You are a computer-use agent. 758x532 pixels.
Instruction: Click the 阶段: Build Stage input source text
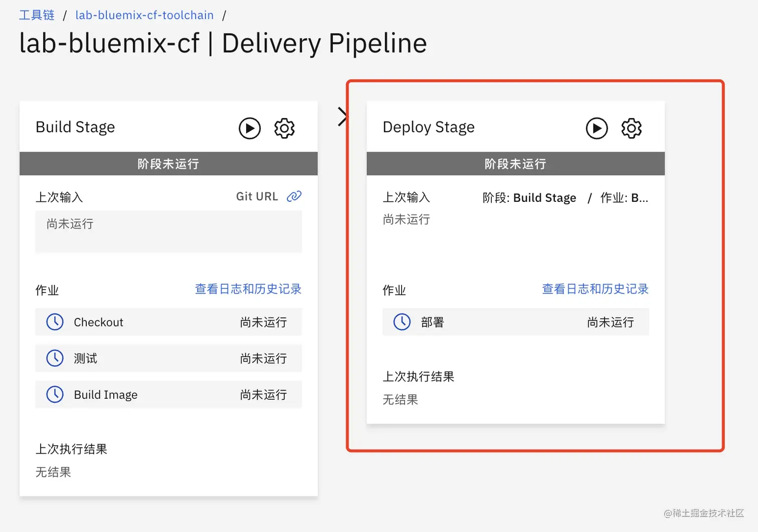point(529,198)
